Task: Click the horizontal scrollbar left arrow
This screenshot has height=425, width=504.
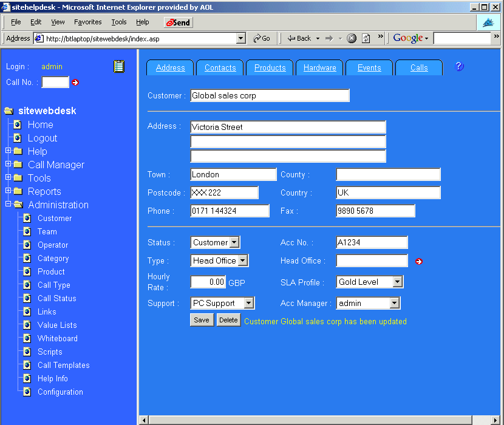Action: pos(144,420)
